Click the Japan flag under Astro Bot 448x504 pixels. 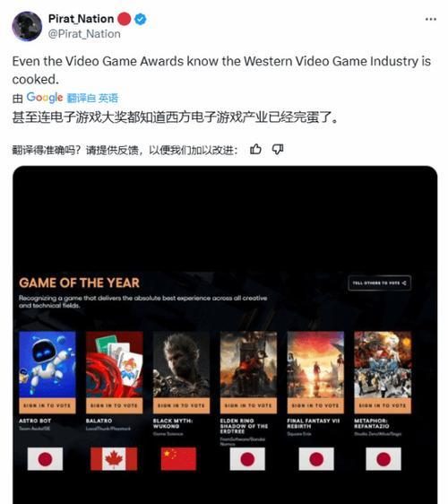(45, 458)
